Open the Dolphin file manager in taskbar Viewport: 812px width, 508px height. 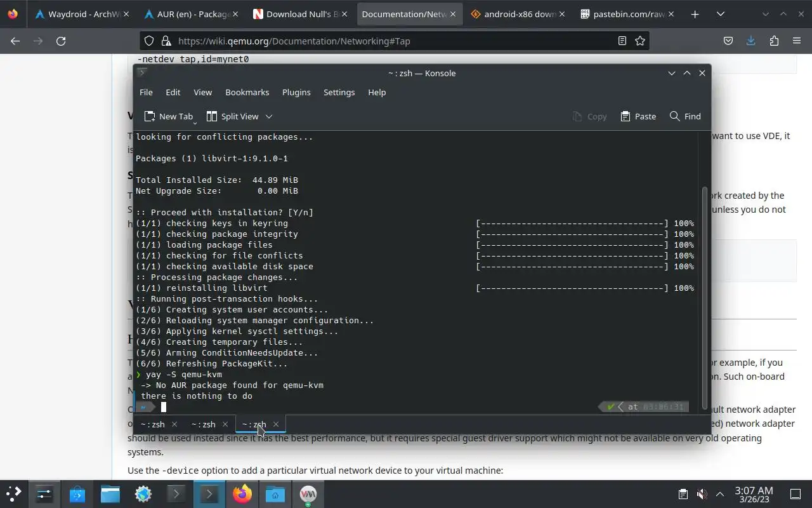click(110, 493)
